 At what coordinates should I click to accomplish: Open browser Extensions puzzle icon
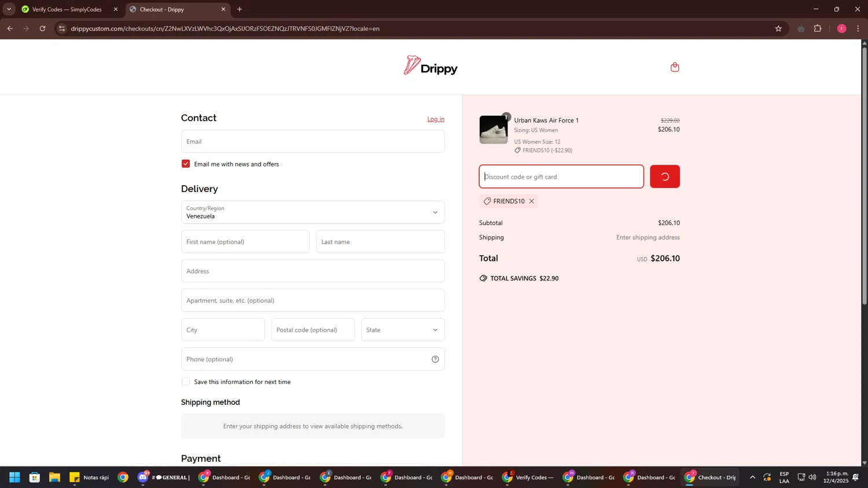click(x=818, y=28)
